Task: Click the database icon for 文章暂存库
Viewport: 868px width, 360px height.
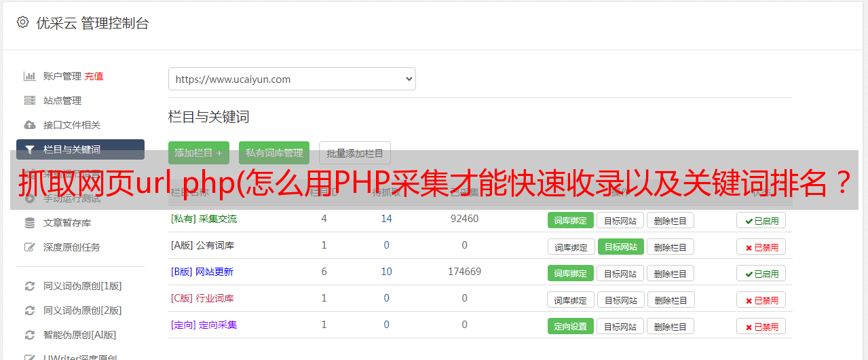Action: point(29,223)
